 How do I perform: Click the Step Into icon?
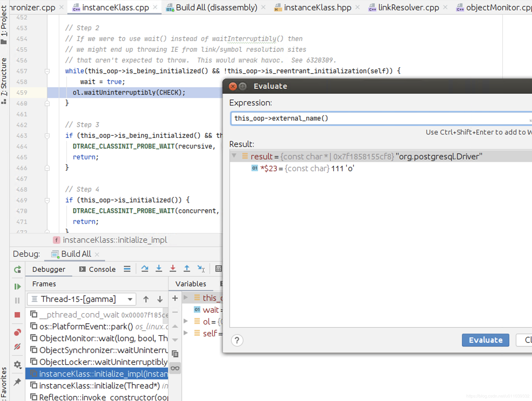pos(159,269)
